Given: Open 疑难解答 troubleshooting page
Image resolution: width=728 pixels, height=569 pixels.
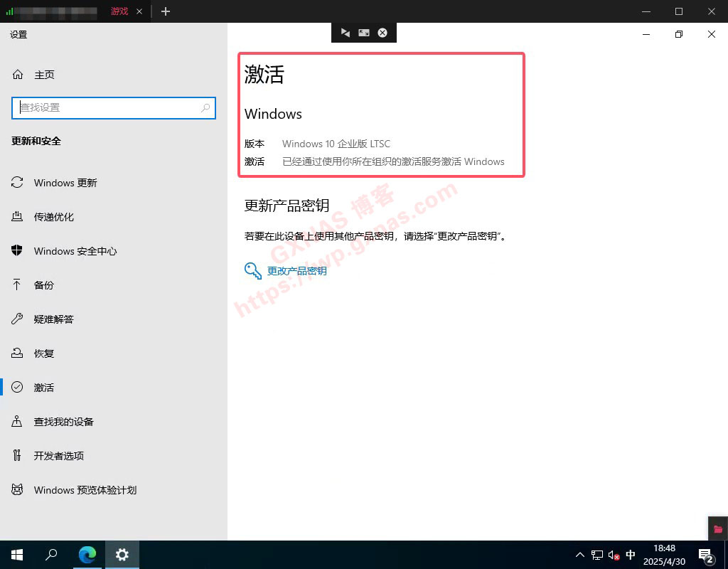Looking at the screenshot, I should [53, 319].
